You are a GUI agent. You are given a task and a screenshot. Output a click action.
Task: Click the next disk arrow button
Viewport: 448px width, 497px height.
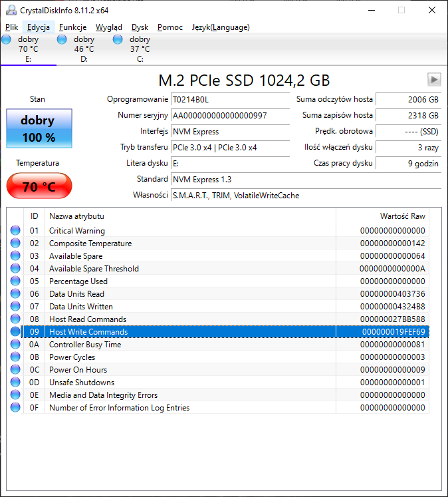(x=434, y=79)
